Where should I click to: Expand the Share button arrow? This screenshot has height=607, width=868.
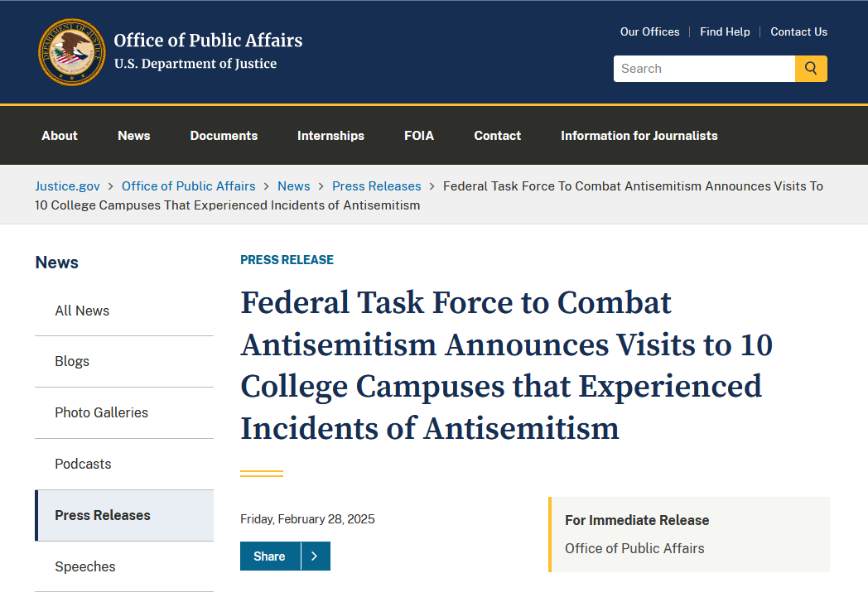pos(315,556)
